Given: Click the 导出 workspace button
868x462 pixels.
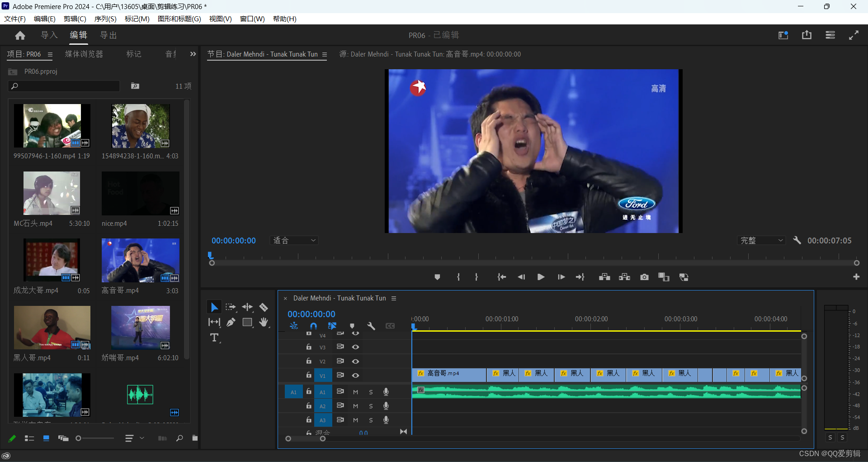Looking at the screenshot, I should pyautogui.click(x=108, y=35).
